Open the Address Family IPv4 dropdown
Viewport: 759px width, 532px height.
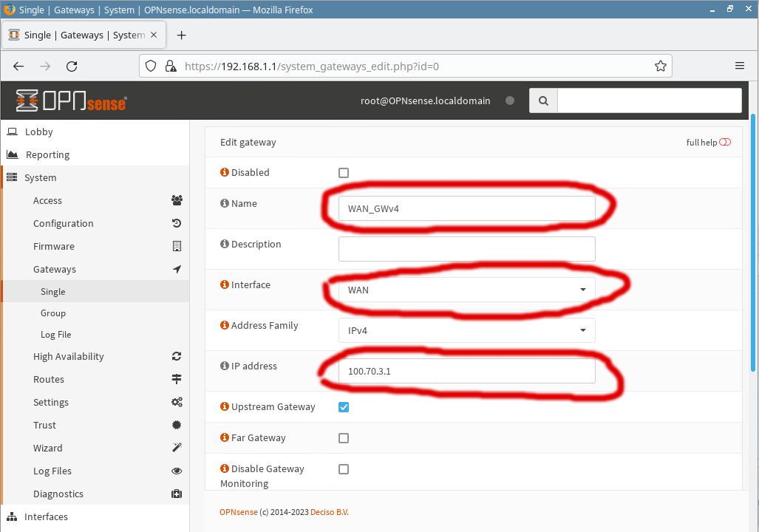point(466,330)
